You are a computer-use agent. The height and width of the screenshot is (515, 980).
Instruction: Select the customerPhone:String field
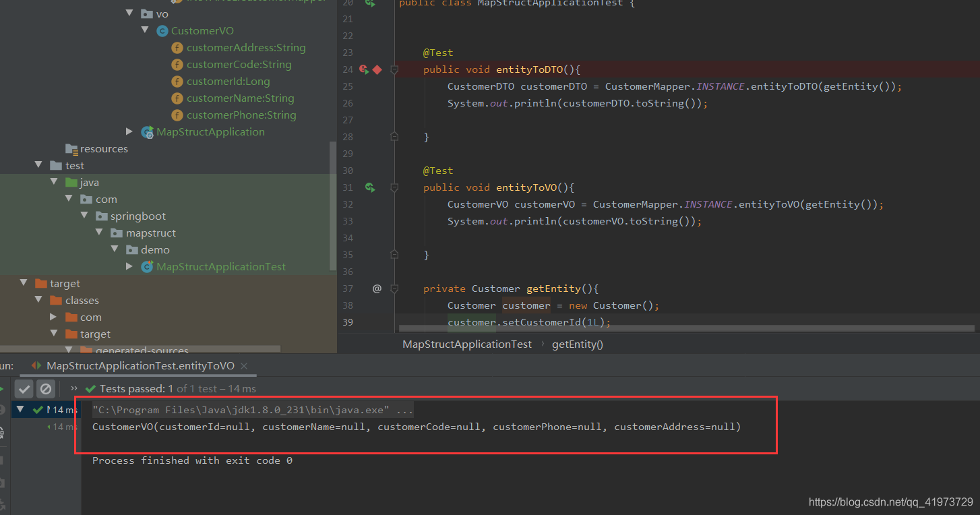(x=241, y=115)
